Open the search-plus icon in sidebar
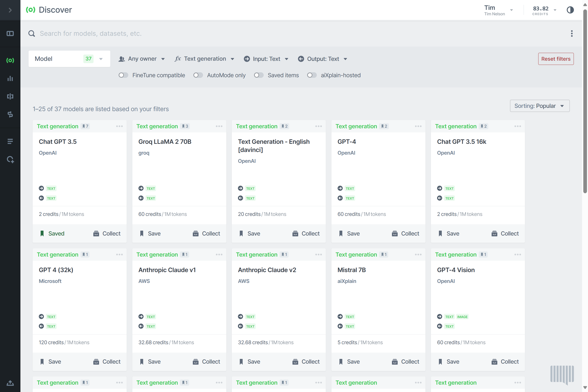This screenshot has height=392, width=588. click(x=10, y=160)
